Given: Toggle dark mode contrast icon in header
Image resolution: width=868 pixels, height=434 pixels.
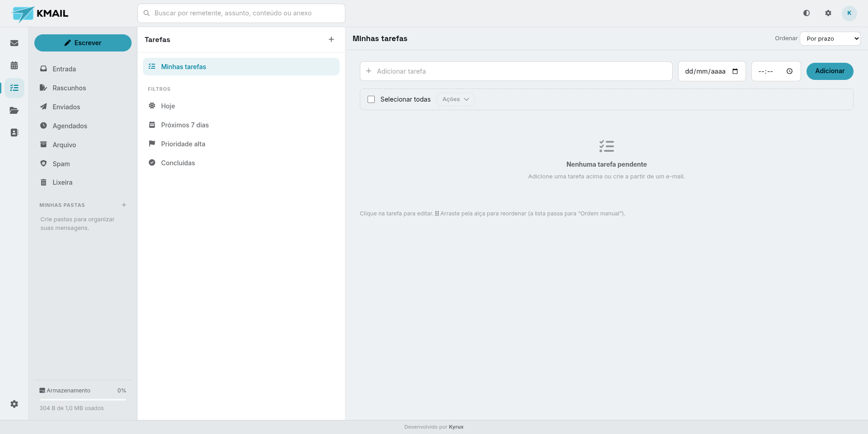Looking at the screenshot, I should tap(807, 13).
